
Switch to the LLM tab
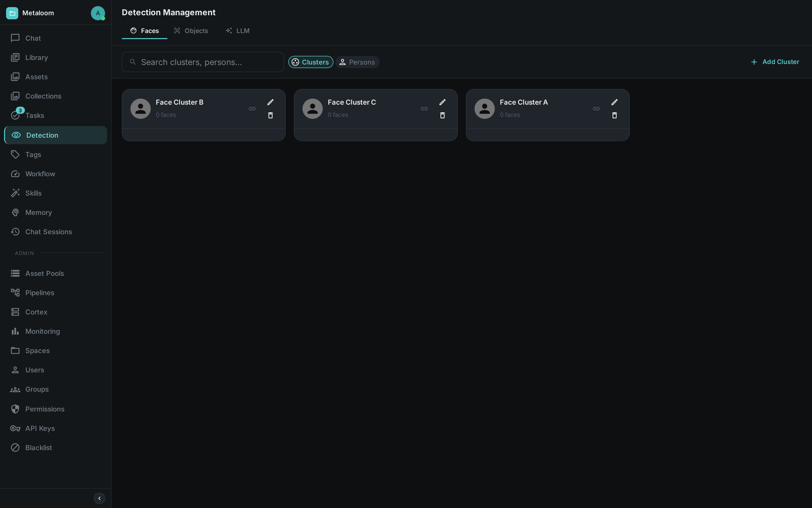coord(238,31)
